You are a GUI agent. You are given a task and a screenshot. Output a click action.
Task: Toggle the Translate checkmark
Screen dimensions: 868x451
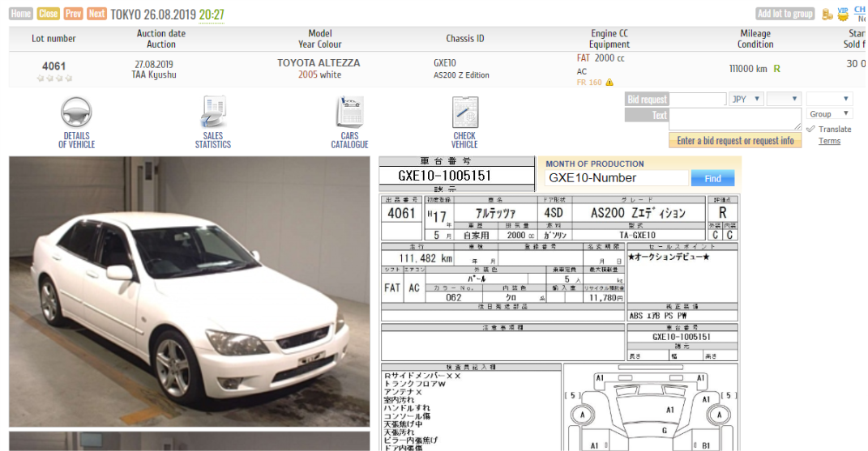point(811,129)
